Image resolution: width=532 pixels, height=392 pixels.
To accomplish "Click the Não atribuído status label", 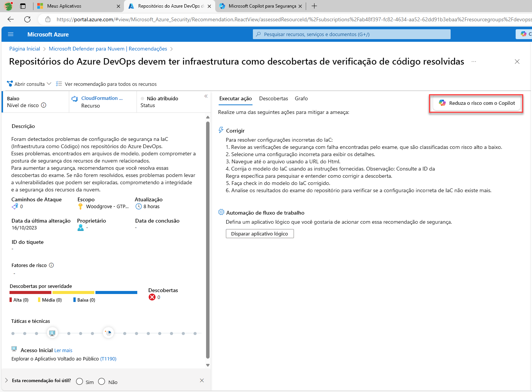I will (x=162, y=98).
